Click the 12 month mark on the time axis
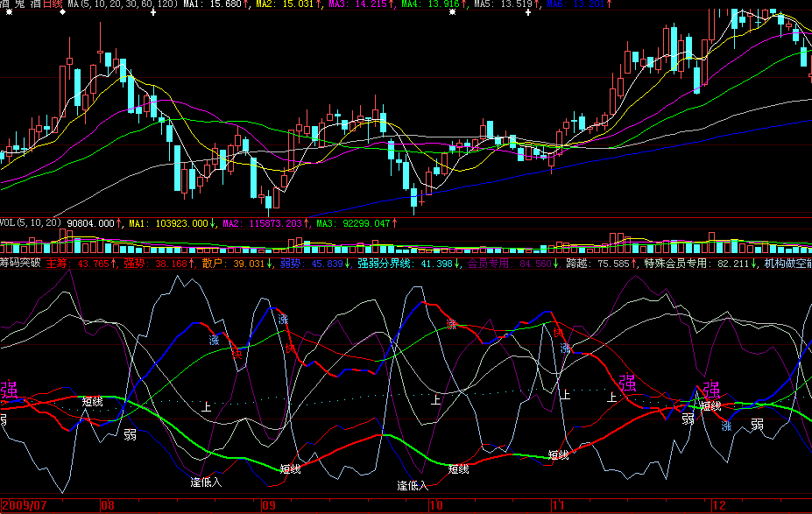 tap(719, 505)
